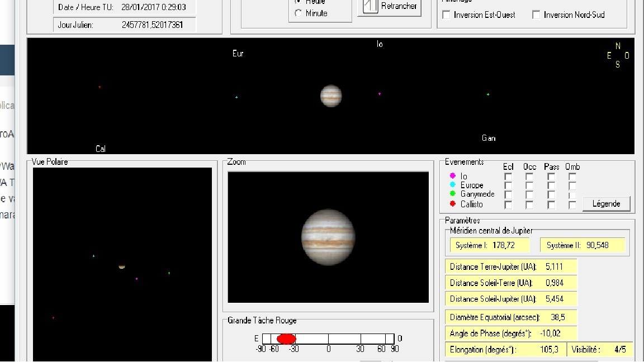Click the red Callisto dot in Vue Polaire
Image resolution: width=644 pixels, height=362 pixels.
pos(54,318)
